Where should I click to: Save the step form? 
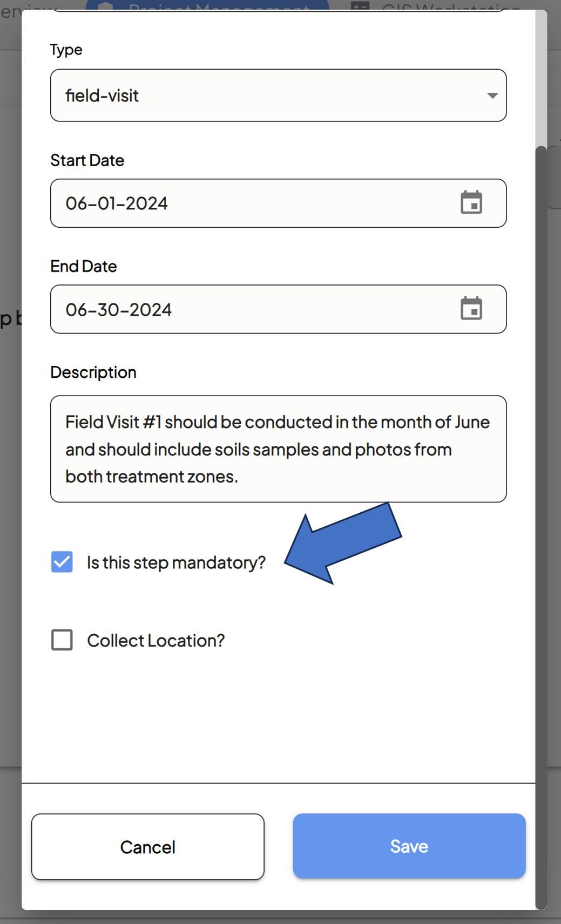pyautogui.click(x=409, y=846)
